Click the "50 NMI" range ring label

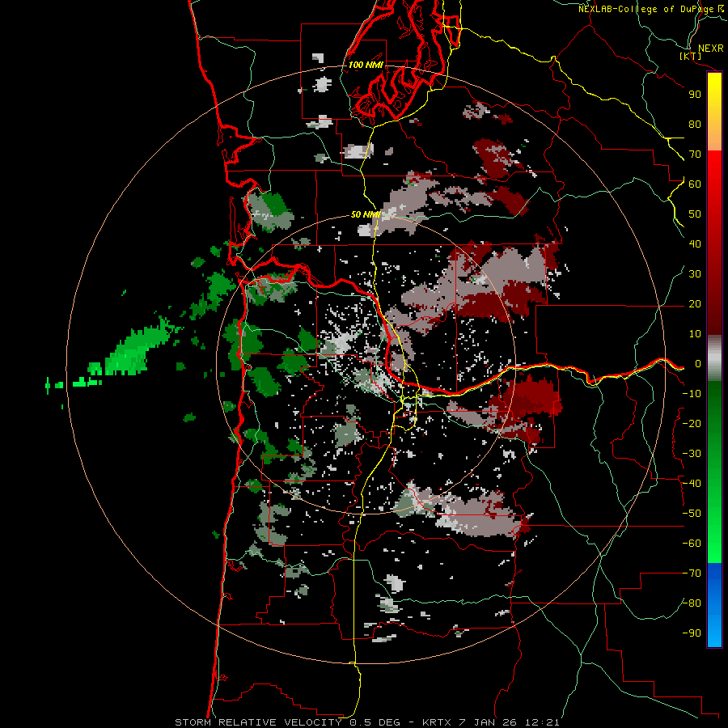coord(366,214)
